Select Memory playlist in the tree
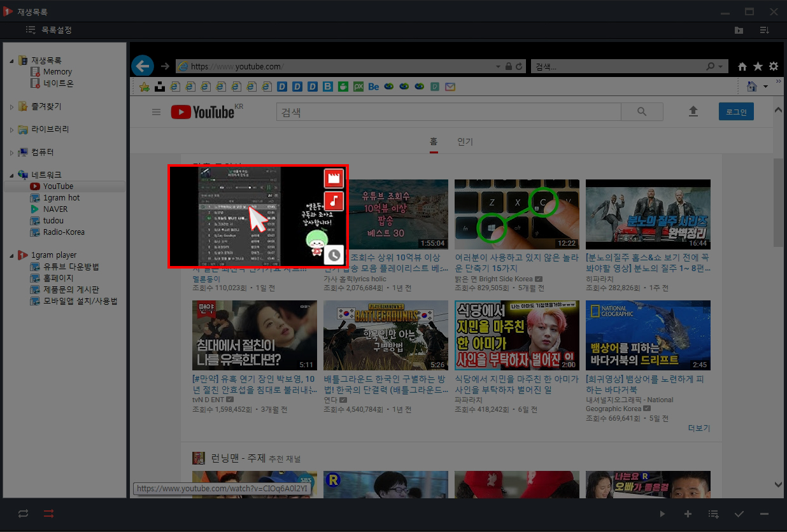 (57, 72)
